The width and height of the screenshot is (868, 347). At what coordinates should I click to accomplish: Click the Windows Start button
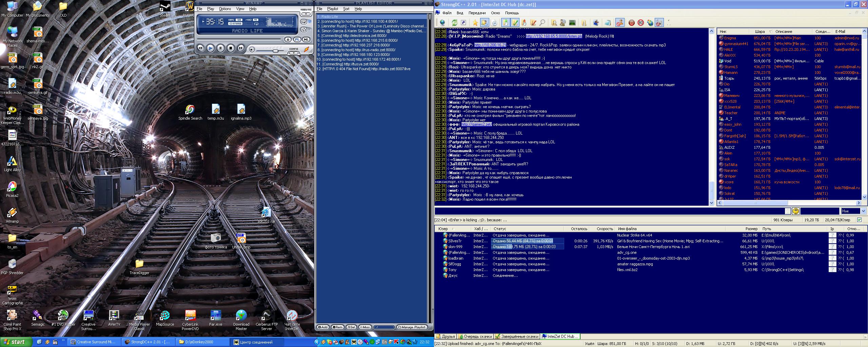pyautogui.click(x=16, y=342)
